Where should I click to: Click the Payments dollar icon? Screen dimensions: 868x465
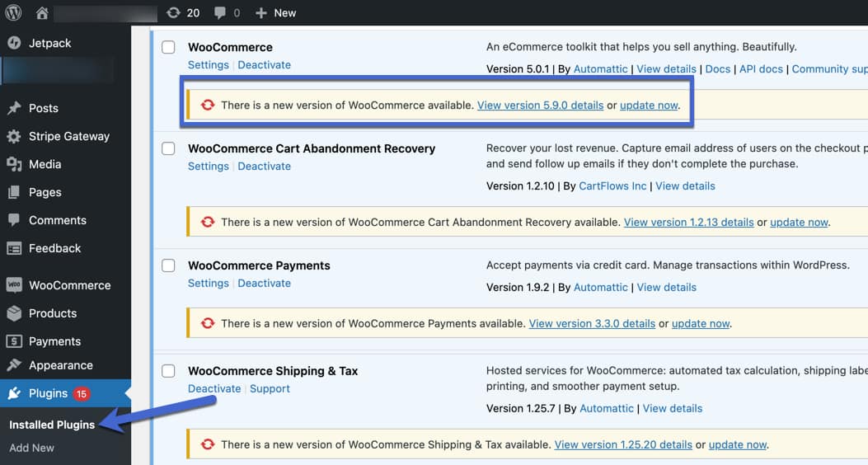coord(14,341)
